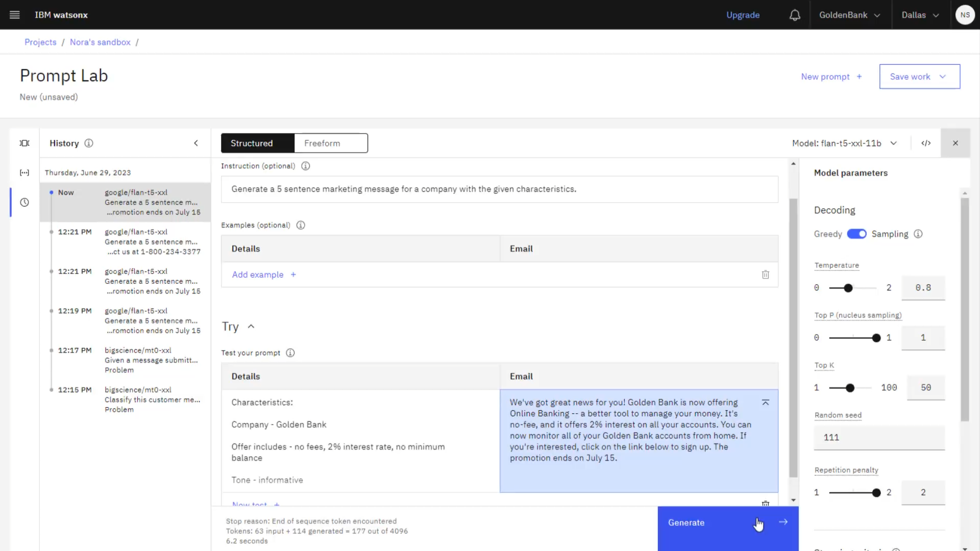
Task: Click the Test your prompt info icon
Action: tap(290, 353)
